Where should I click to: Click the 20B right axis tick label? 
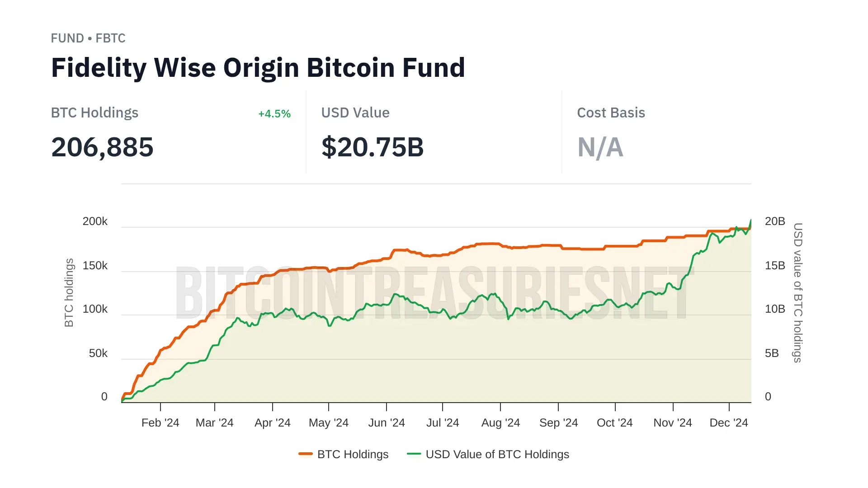click(x=774, y=221)
